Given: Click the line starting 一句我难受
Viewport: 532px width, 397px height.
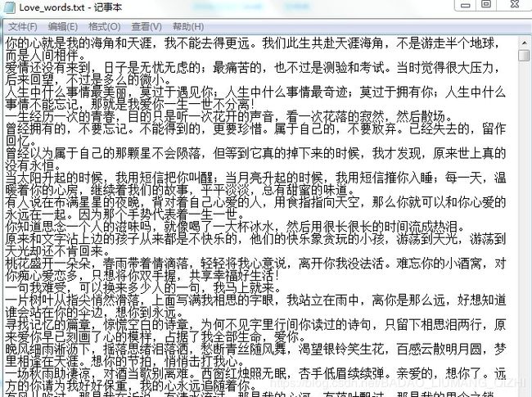Looking at the screenshot, I should pyautogui.click(x=143, y=288).
